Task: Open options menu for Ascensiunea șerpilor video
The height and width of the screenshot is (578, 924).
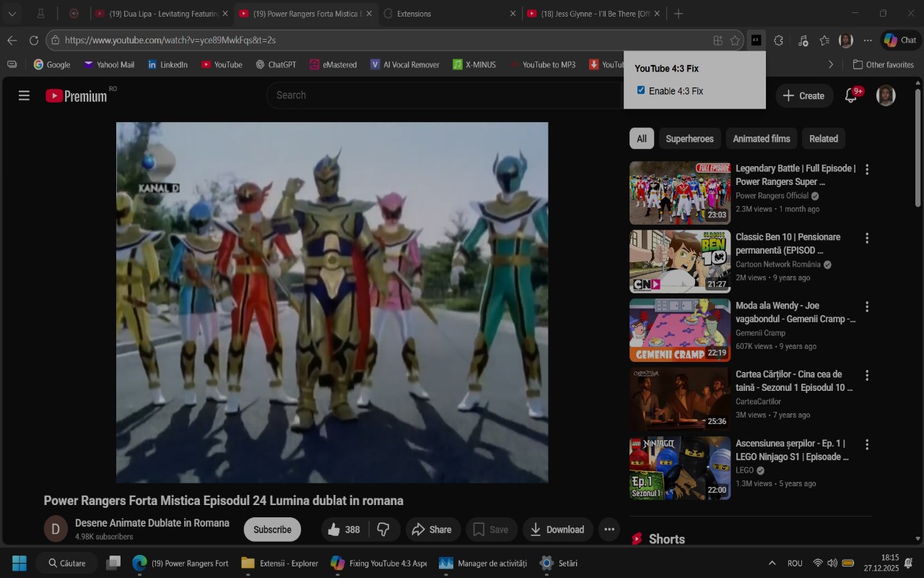Action: (867, 444)
